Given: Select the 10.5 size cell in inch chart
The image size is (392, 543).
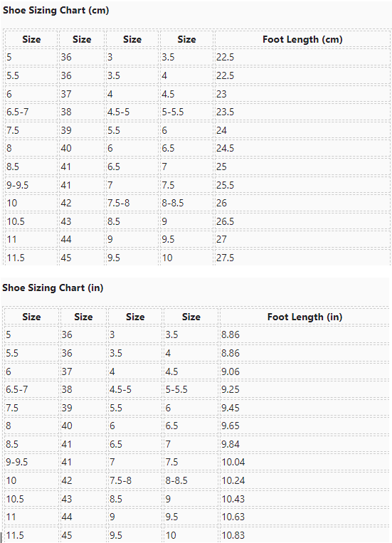Looking at the screenshot, I should [x=31, y=499].
